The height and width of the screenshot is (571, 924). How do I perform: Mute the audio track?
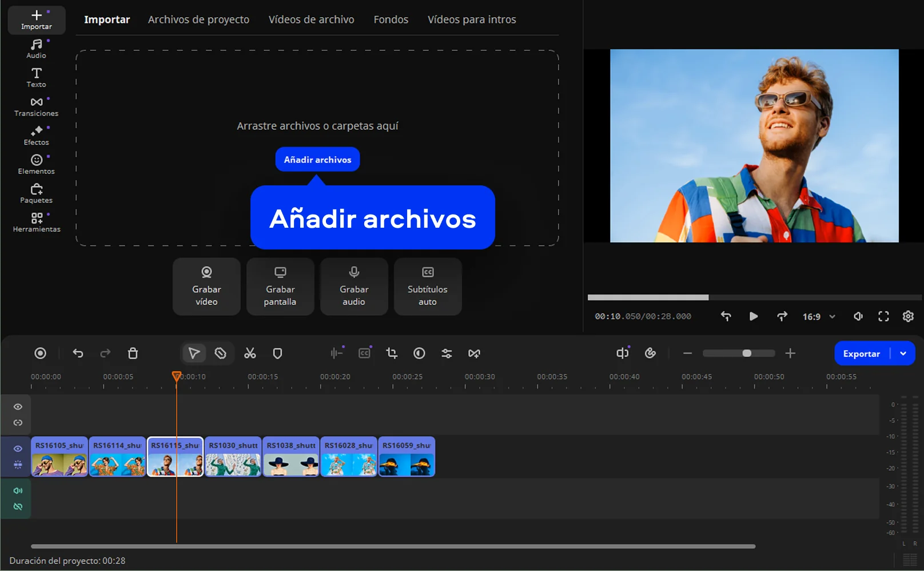coord(18,490)
